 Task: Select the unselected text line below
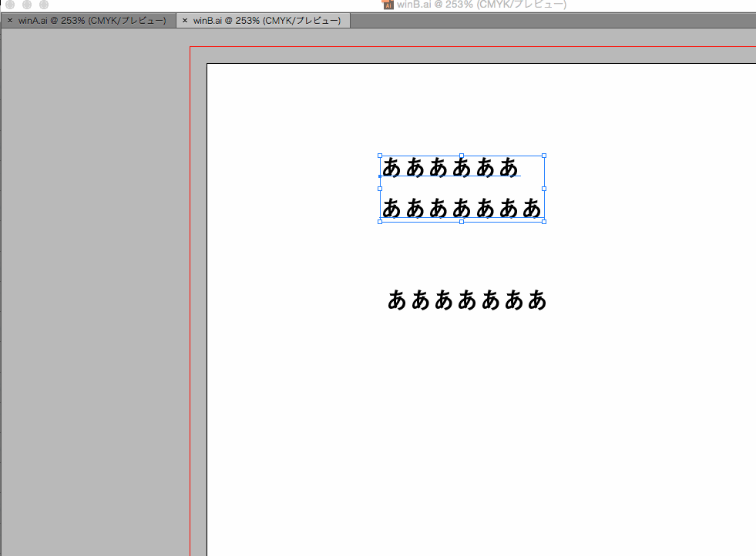pyautogui.click(x=467, y=300)
